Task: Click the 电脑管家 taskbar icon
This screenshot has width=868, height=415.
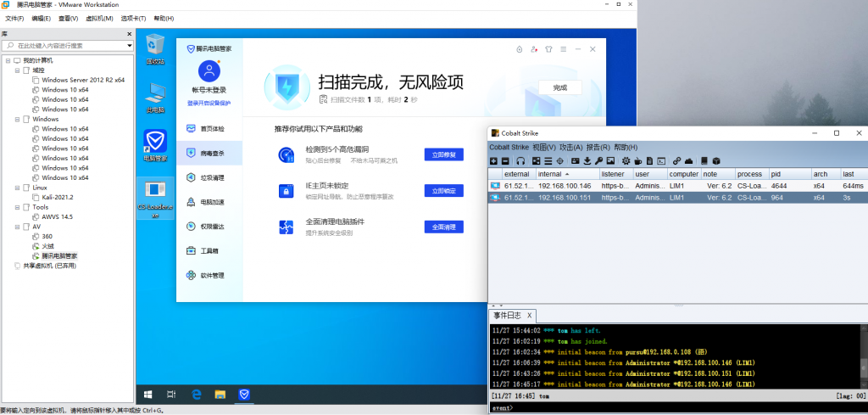Action: [x=244, y=395]
